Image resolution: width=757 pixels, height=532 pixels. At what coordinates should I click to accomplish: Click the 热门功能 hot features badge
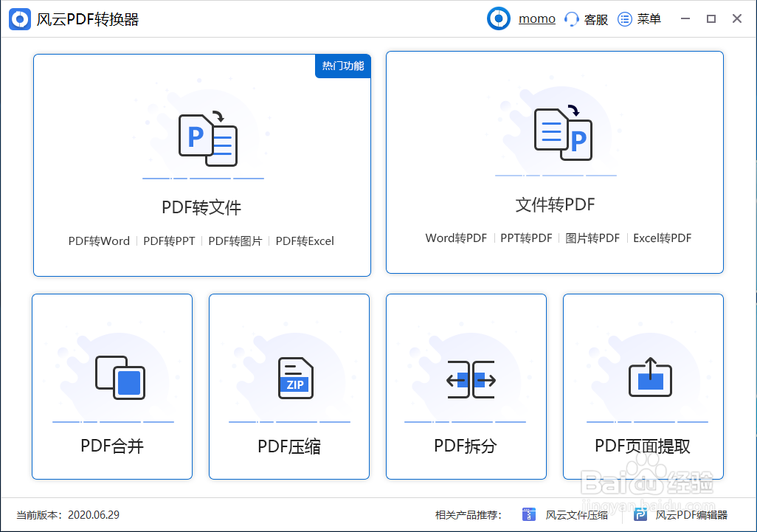(342, 66)
